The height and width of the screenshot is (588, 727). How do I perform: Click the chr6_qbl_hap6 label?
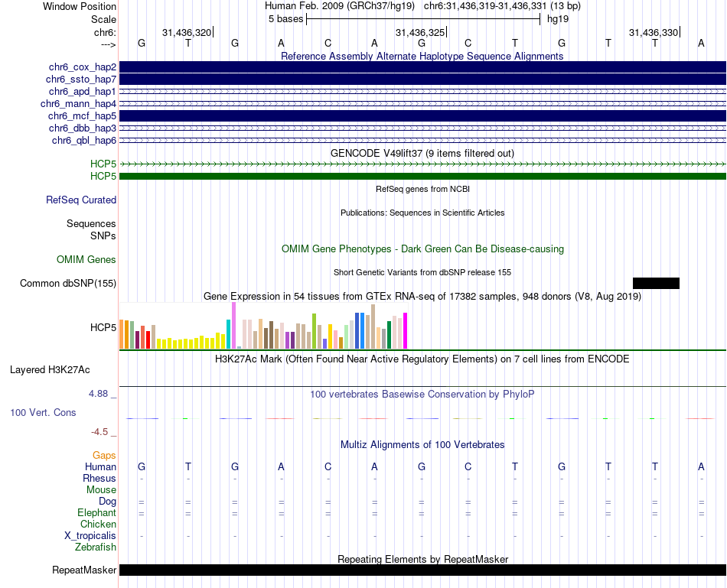(x=84, y=141)
